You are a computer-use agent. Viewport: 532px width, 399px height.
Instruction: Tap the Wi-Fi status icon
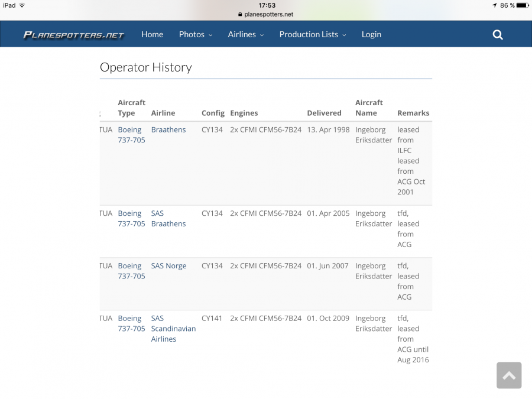coord(22,5)
